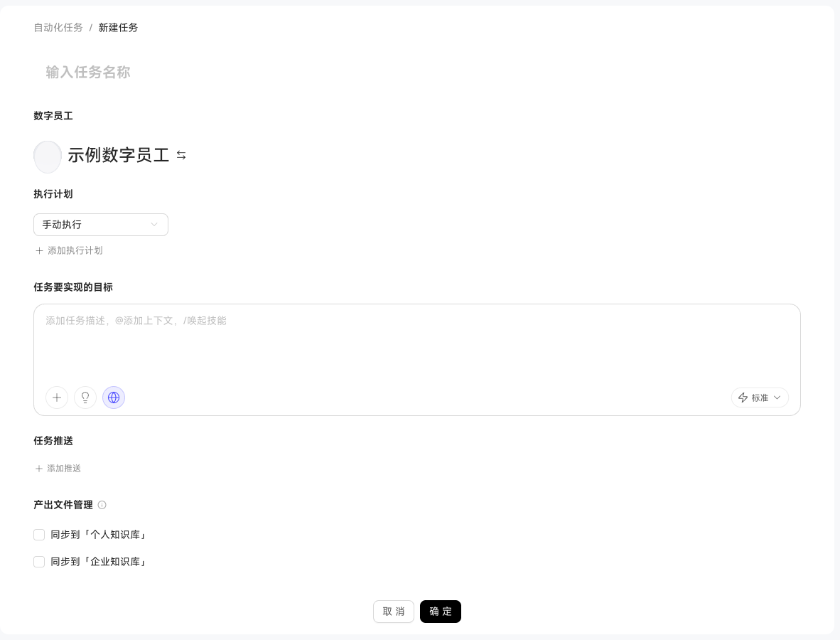The width and height of the screenshot is (840, 640).
Task: Open the 手动执行 schedule dropdown
Action: click(101, 225)
